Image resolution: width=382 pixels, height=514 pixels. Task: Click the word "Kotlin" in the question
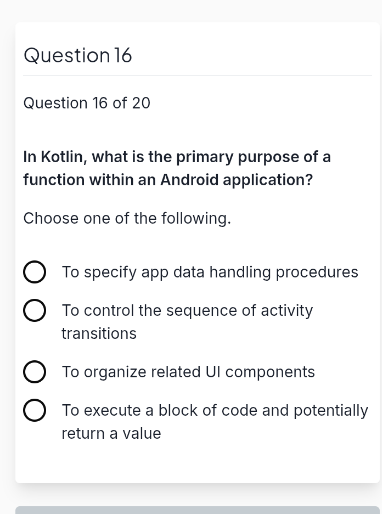point(62,157)
